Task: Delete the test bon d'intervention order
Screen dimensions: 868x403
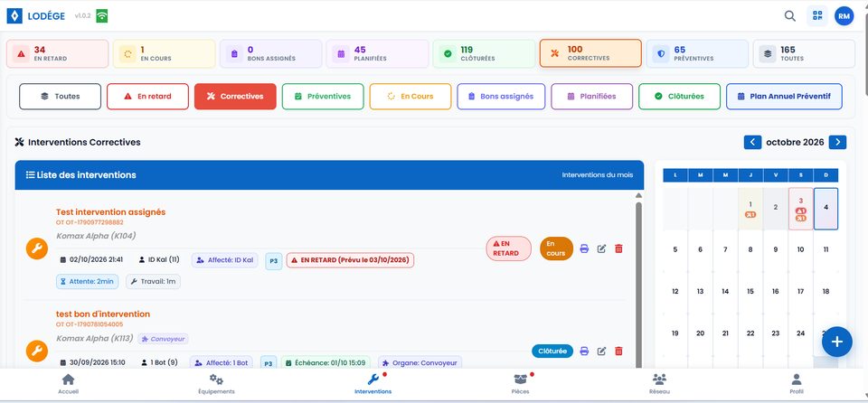Action: pos(618,351)
